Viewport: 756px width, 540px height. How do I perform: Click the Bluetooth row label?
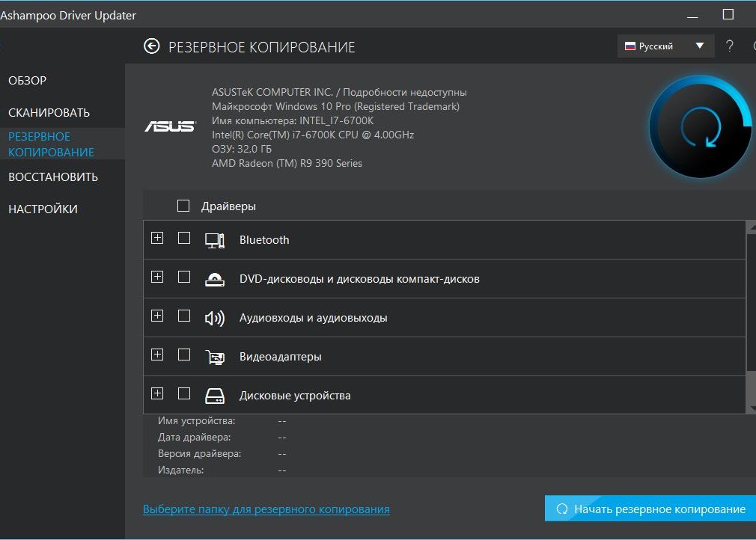click(x=264, y=240)
